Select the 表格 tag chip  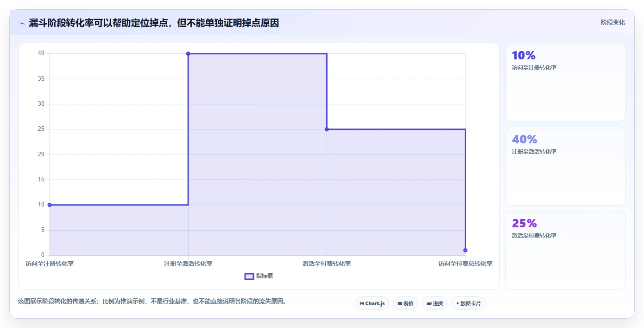405,303
